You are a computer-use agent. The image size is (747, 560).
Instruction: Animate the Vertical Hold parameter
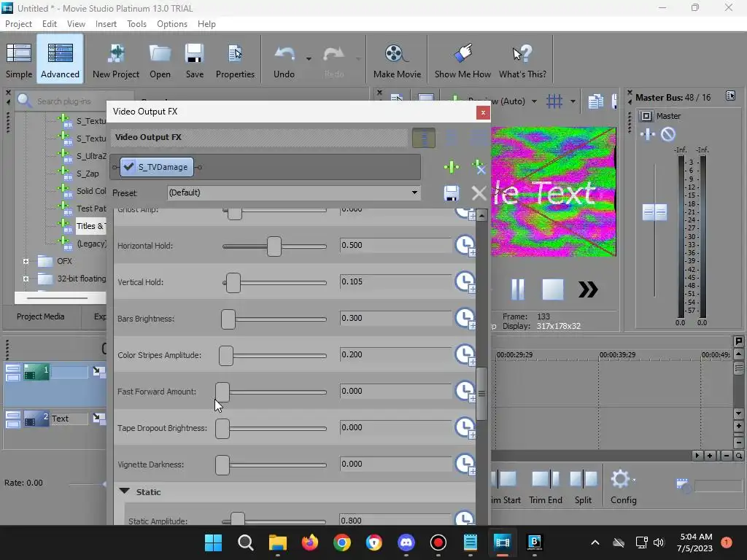tap(465, 282)
